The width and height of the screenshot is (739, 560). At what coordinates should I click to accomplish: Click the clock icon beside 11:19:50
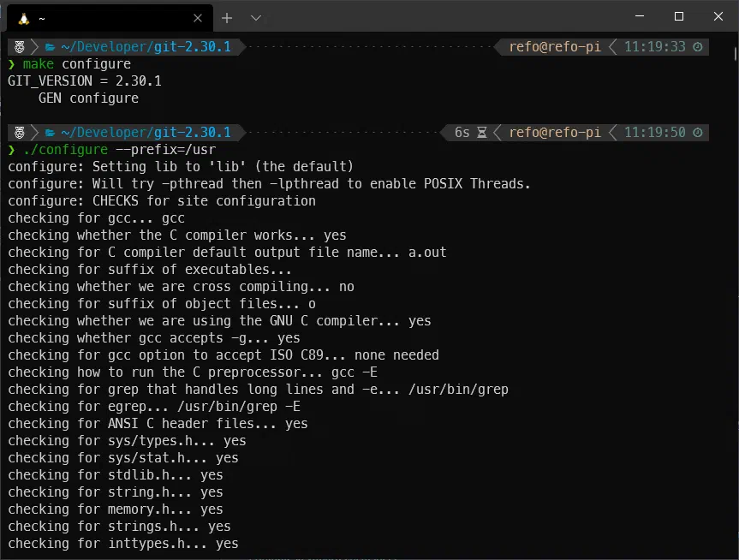[x=697, y=133]
